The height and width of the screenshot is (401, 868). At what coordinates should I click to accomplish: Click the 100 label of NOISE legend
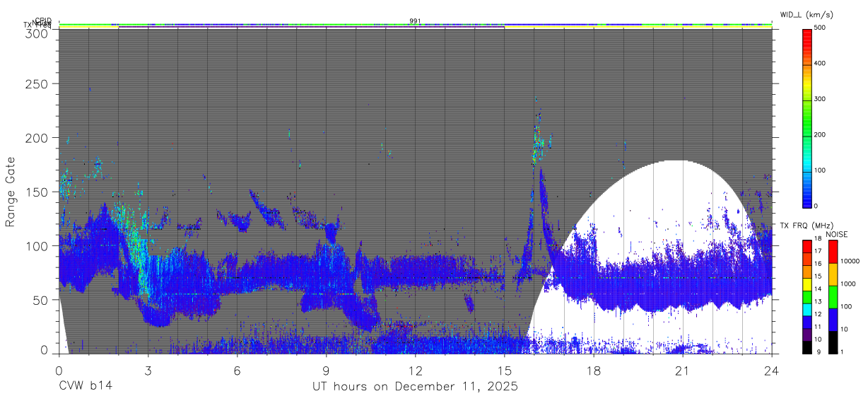[845, 307]
